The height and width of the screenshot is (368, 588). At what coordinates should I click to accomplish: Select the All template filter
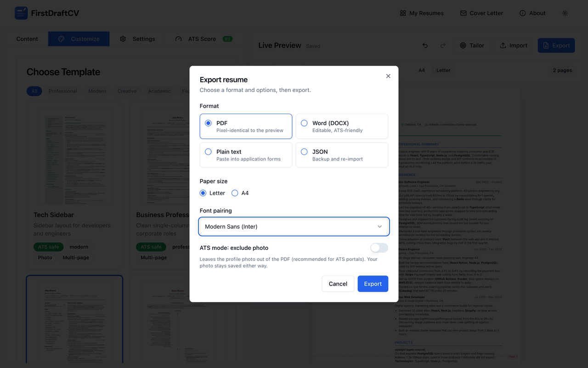pyautogui.click(x=34, y=91)
